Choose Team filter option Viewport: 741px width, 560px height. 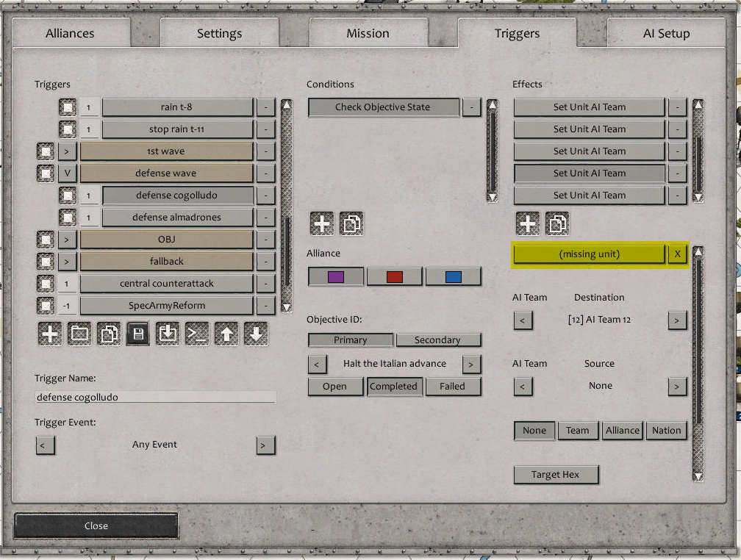pyautogui.click(x=578, y=431)
